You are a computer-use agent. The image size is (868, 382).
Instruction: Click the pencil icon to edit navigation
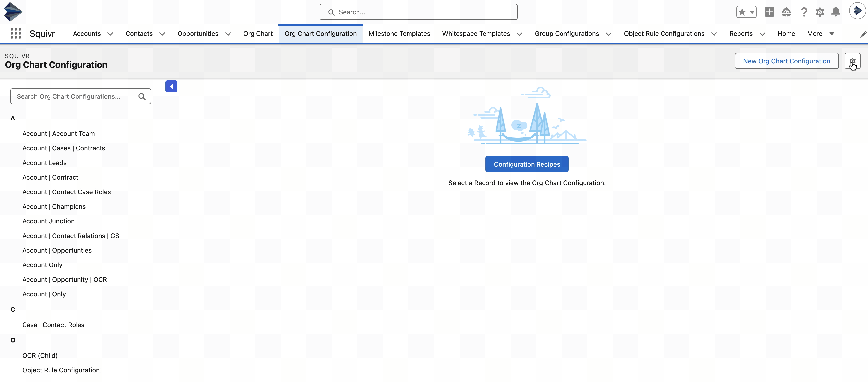tap(863, 34)
